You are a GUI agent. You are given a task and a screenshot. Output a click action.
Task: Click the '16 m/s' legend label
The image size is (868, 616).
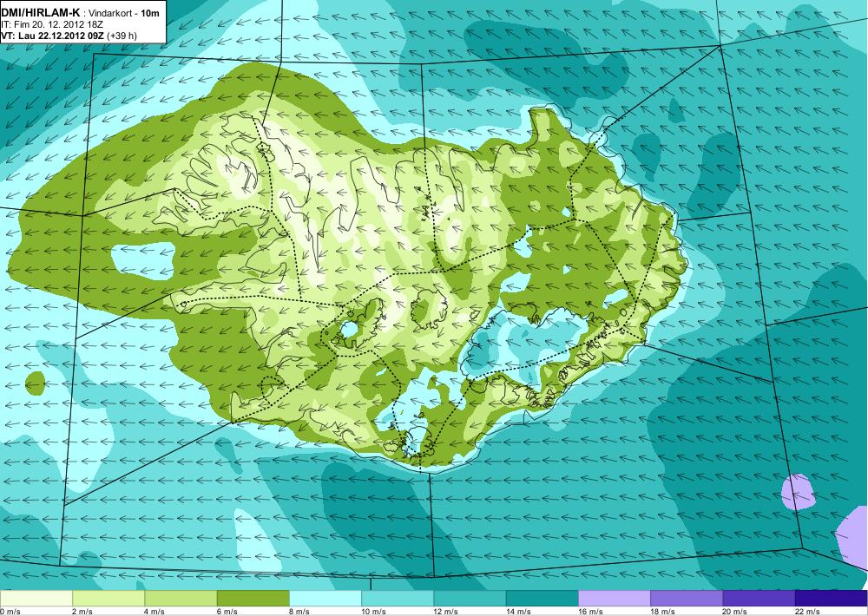tap(590, 612)
